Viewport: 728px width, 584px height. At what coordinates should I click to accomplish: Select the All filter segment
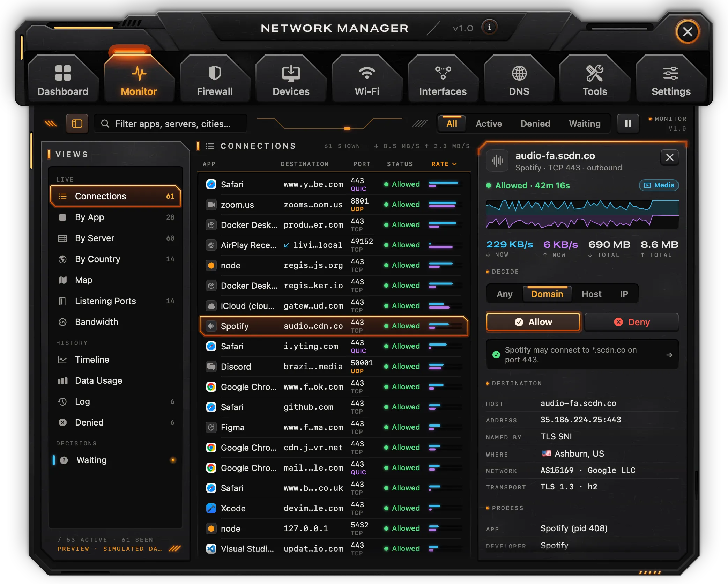tap(452, 124)
